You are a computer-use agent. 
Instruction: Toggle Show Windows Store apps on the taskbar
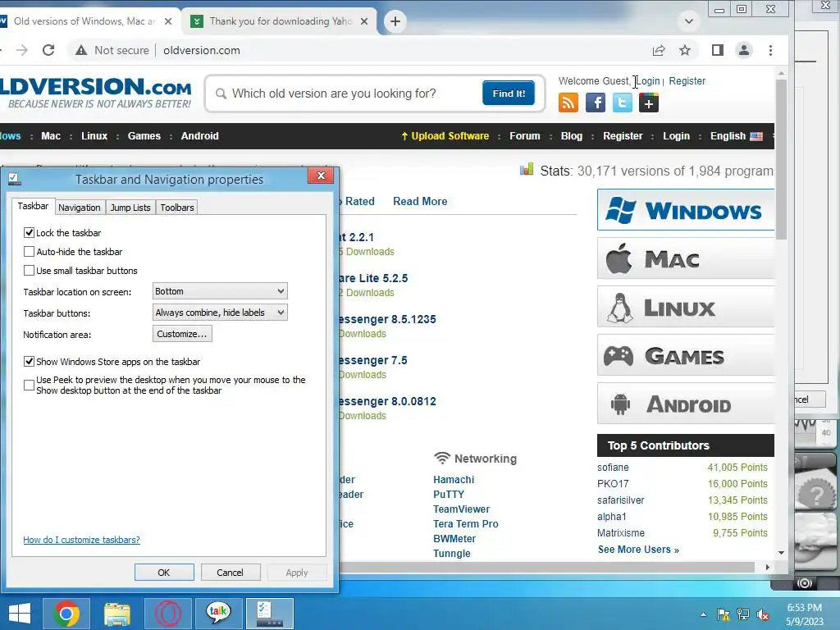[29, 361]
